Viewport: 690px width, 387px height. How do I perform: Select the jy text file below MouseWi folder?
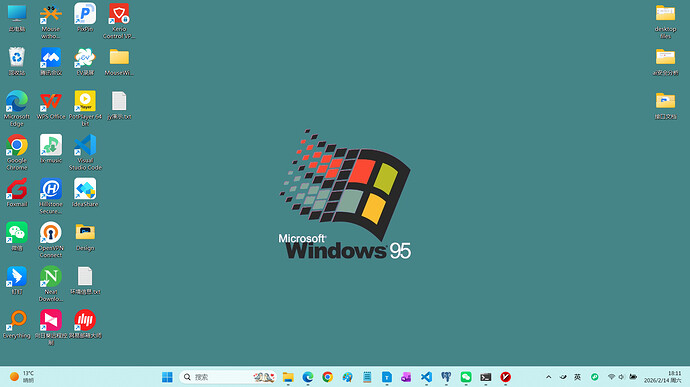click(x=119, y=105)
